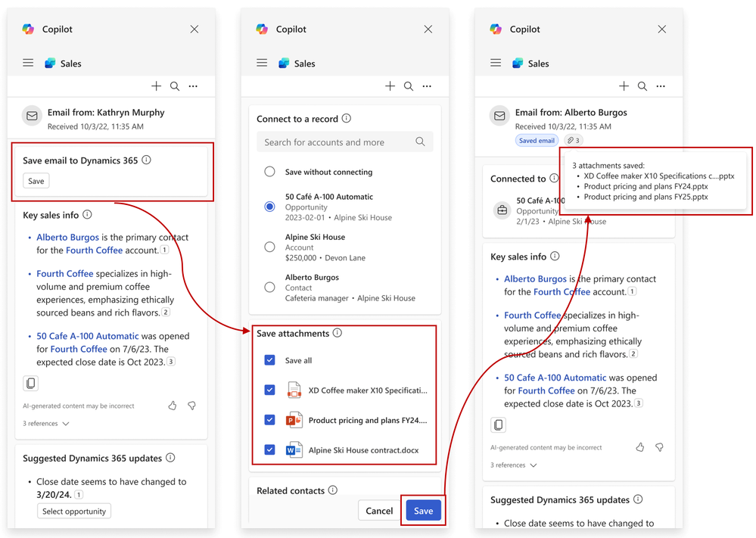
Task: Show info for Save email to Dynamics 365
Action: tap(147, 160)
